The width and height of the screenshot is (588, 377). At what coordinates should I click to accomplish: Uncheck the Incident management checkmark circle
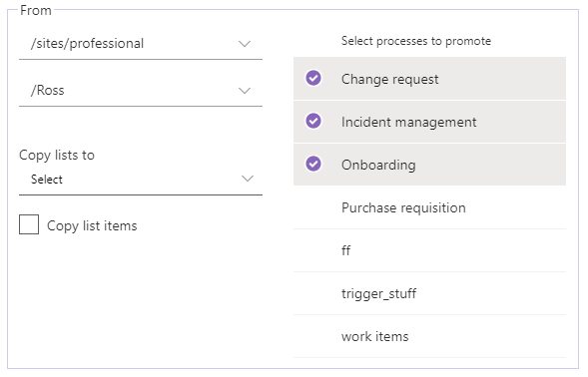pyautogui.click(x=313, y=121)
